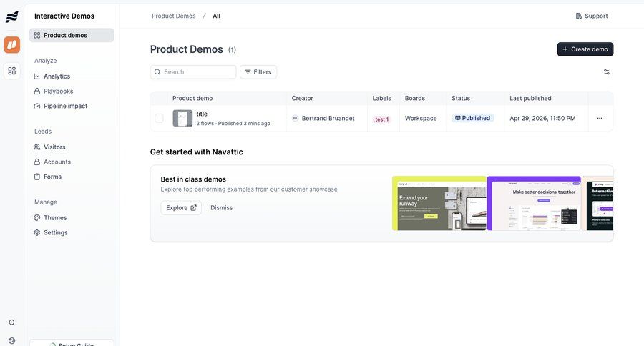Image resolution: width=644 pixels, height=346 pixels.
Task: Click '2 flows · Published 3 mins ago' text
Action: pos(233,123)
